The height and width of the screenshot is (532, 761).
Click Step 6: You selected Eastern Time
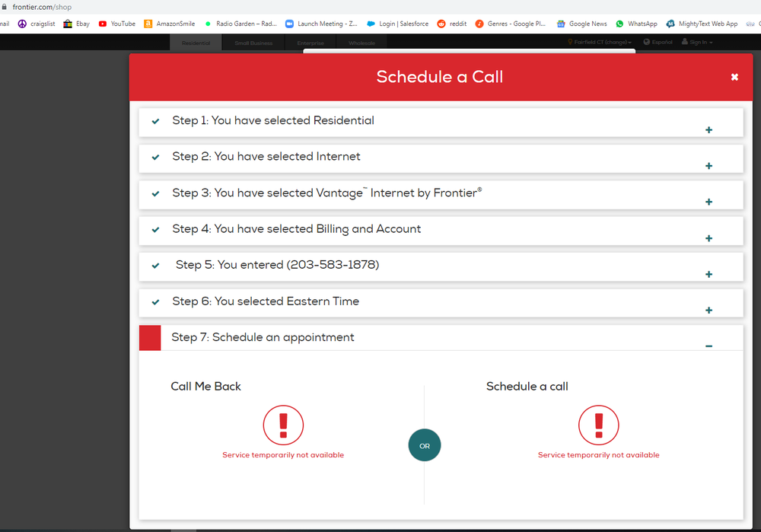pyautogui.click(x=266, y=301)
